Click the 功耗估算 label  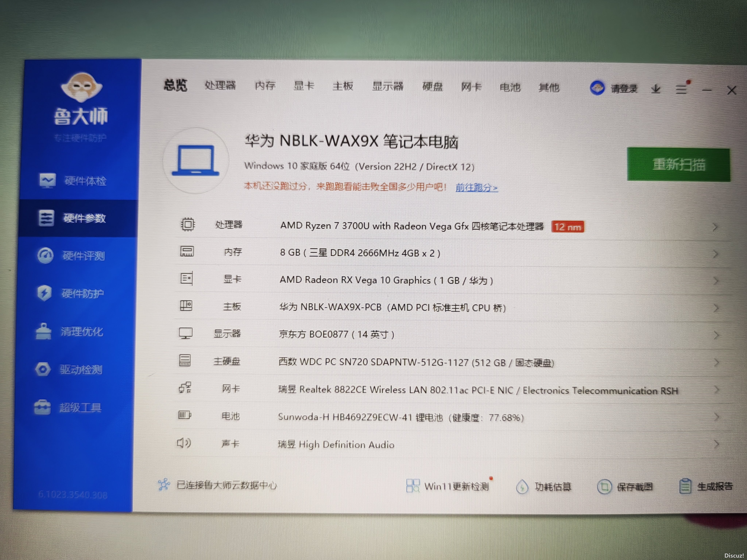(x=553, y=487)
